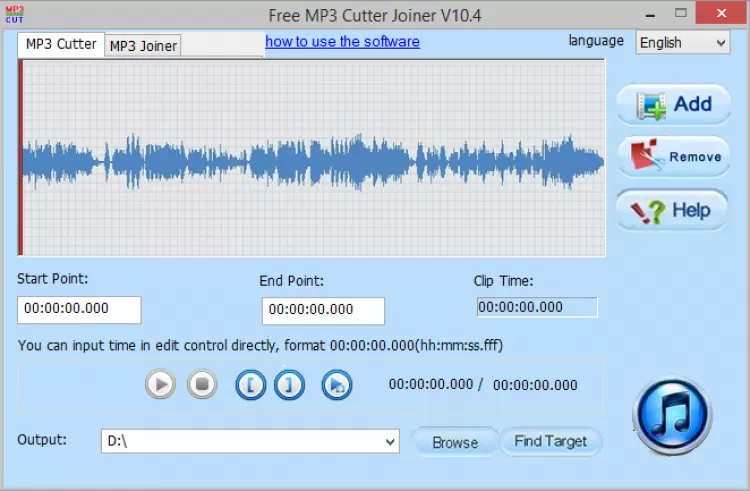Click the large music note cut button
Screen dimensions: 750x491
coord(673,415)
